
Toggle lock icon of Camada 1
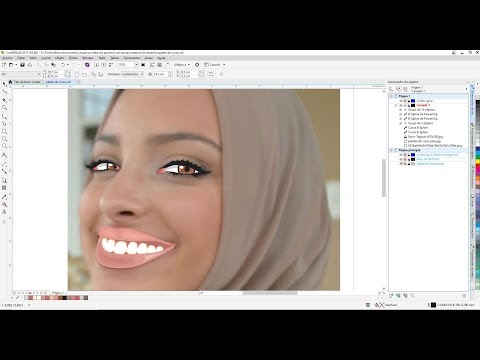(x=409, y=105)
